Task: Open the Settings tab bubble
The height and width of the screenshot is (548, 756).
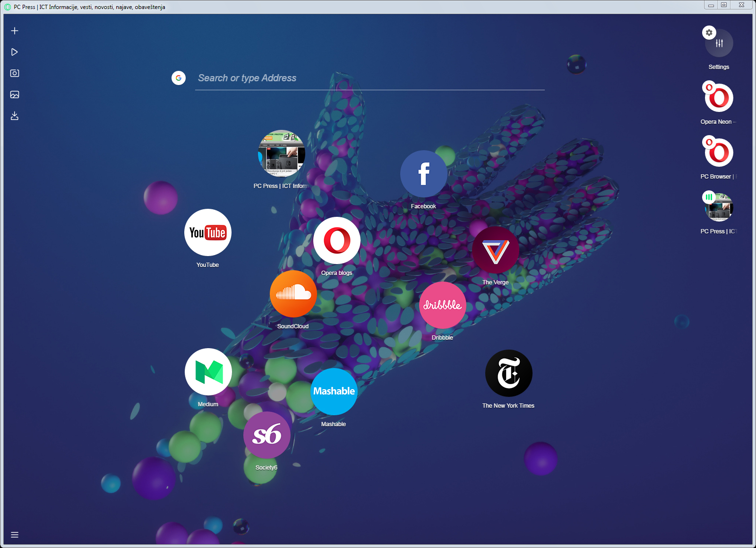Action: tap(719, 43)
